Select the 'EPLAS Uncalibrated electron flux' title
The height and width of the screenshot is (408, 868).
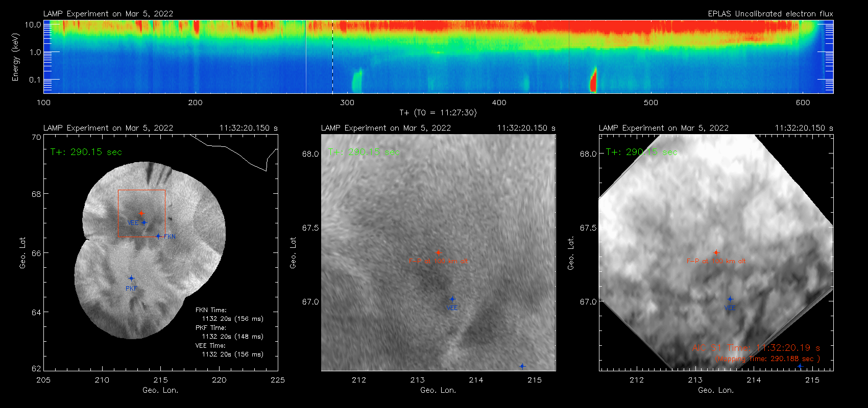(x=770, y=14)
